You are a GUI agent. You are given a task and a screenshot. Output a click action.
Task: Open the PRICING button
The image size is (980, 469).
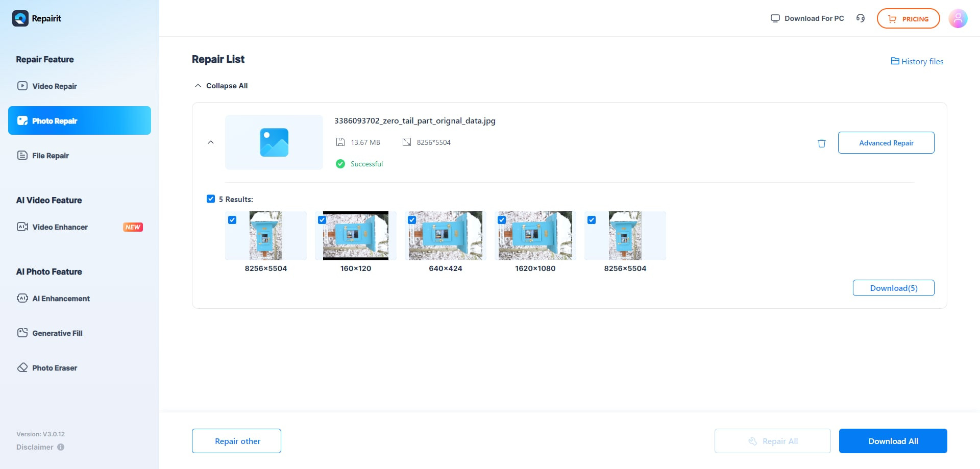(908, 18)
